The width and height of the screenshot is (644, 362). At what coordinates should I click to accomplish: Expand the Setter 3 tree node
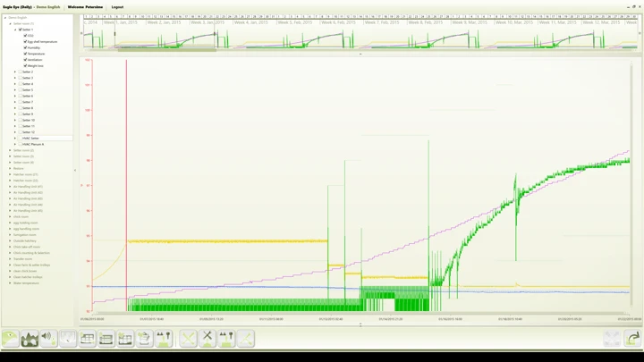point(14,78)
